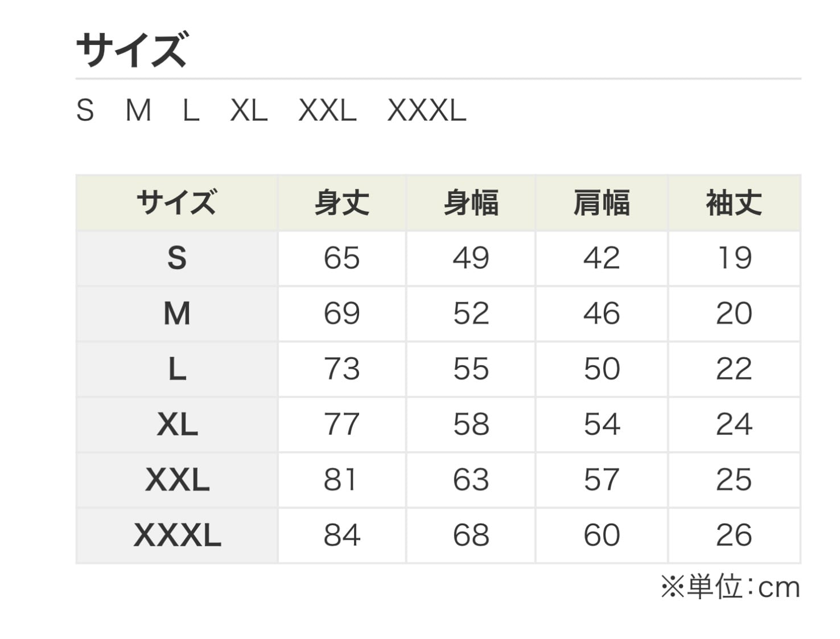
Task: Click the M row label in table
Action: coord(177,314)
